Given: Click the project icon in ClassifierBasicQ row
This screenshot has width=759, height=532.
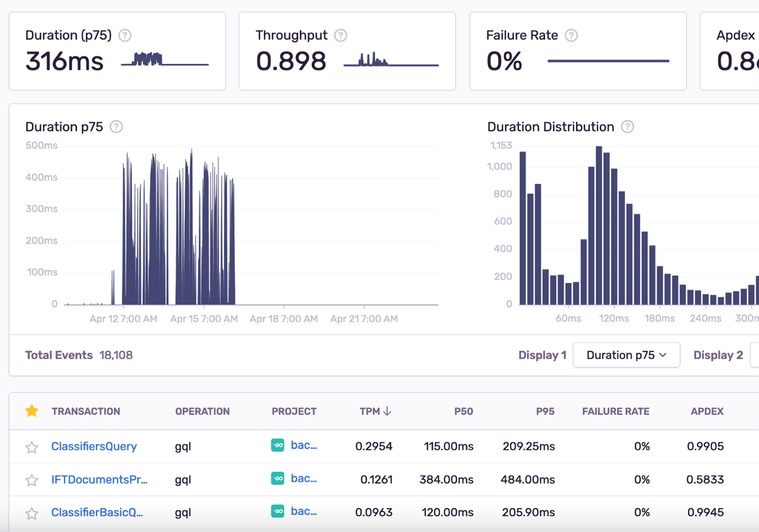Looking at the screenshot, I should pos(278,511).
